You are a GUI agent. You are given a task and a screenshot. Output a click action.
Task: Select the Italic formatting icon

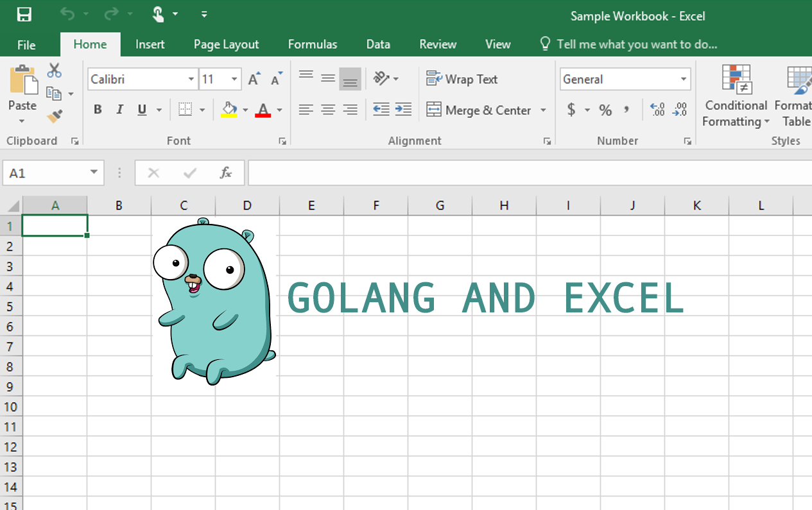tap(119, 109)
